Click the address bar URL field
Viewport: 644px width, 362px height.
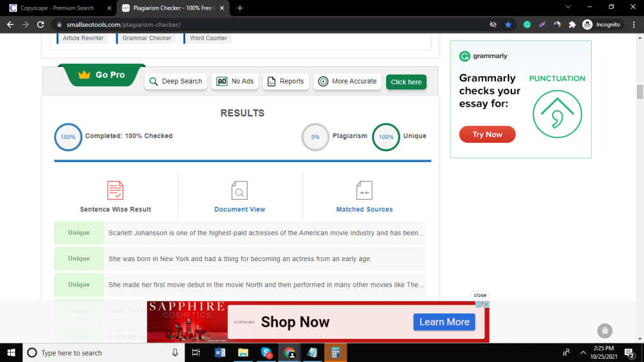point(271,25)
